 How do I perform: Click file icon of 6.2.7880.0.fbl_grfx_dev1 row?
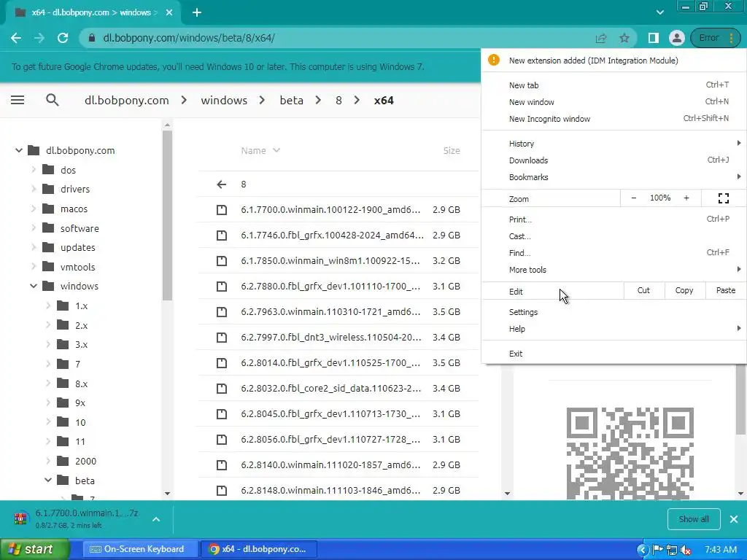coord(222,286)
